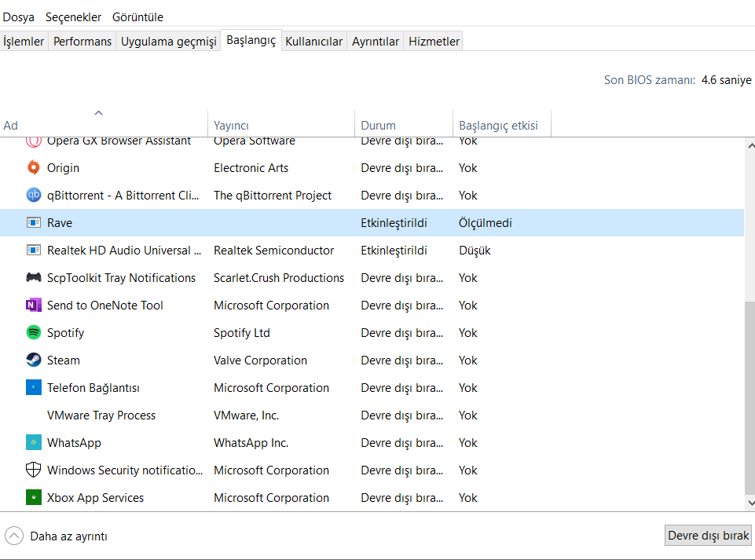Sort by the Başlangıç etkisi column header
This screenshot has height=560, width=755.
498,126
